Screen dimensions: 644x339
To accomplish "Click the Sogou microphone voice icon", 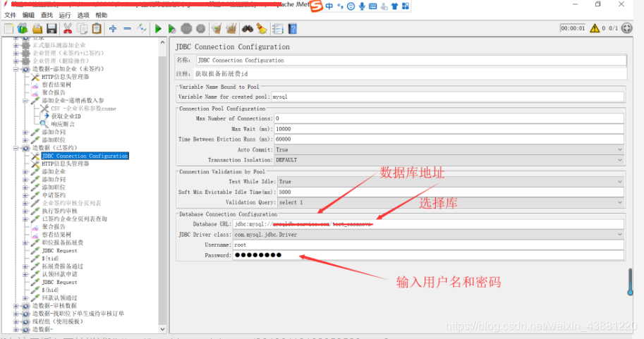I will (362, 6).
